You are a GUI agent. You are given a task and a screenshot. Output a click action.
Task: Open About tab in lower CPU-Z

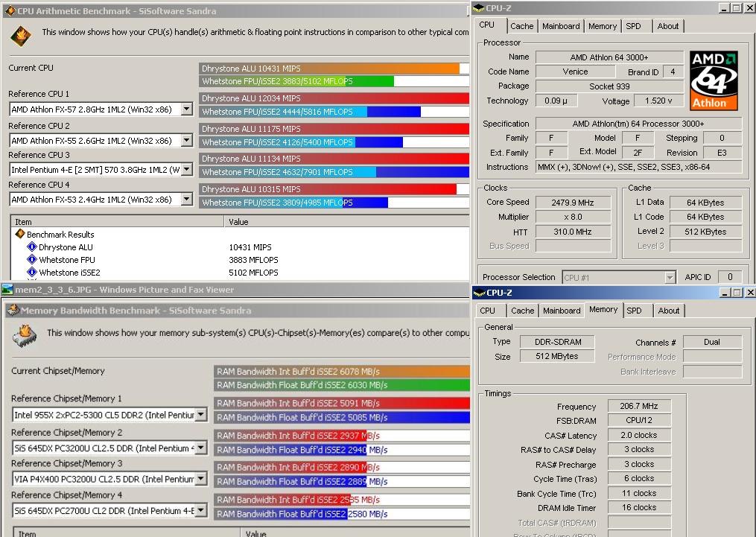(x=669, y=311)
